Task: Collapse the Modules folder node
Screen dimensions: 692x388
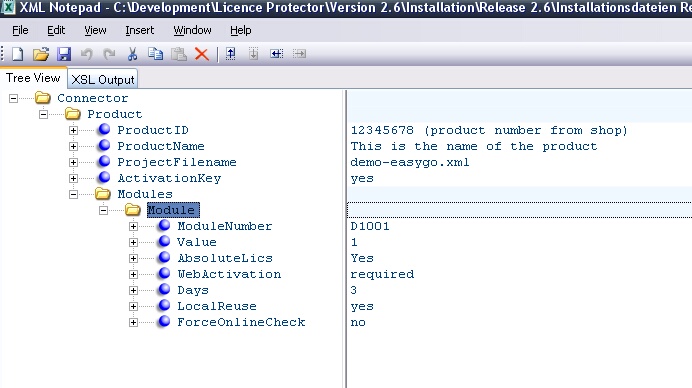Action: [x=73, y=194]
